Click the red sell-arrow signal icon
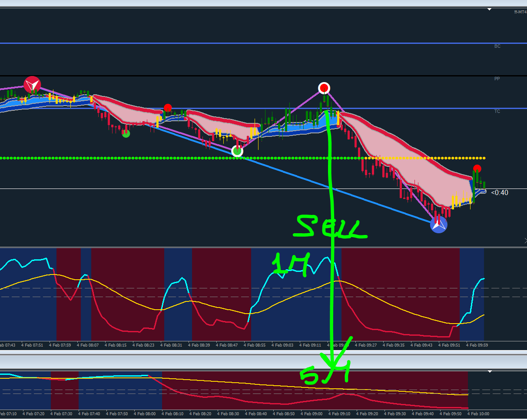 pyautogui.click(x=32, y=84)
